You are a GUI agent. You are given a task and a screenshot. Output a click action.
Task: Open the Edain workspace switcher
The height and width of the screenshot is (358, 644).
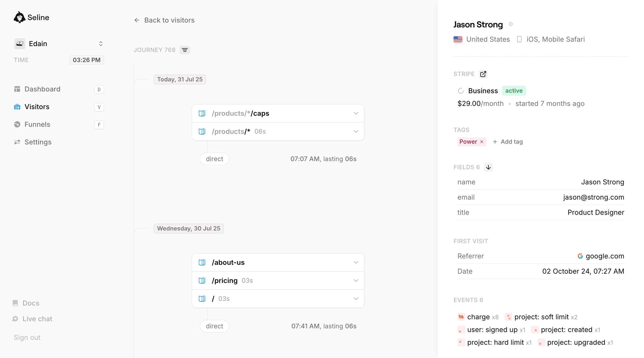coord(101,43)
